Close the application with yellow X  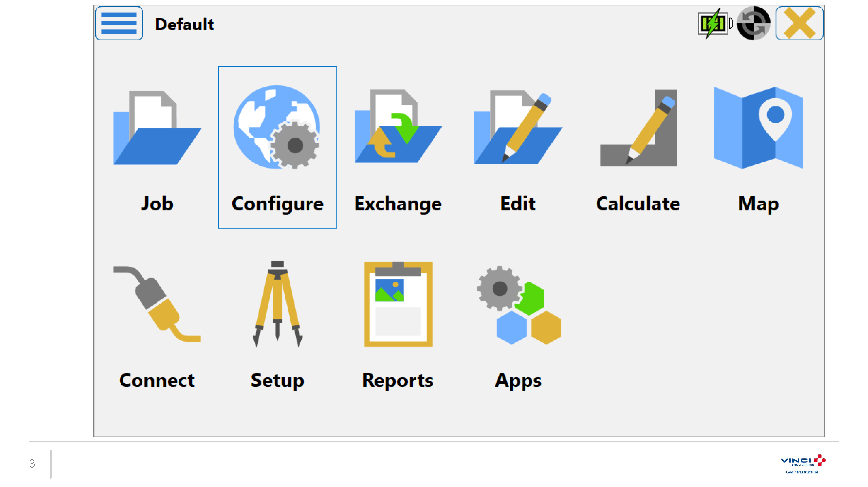pos(800,23)
